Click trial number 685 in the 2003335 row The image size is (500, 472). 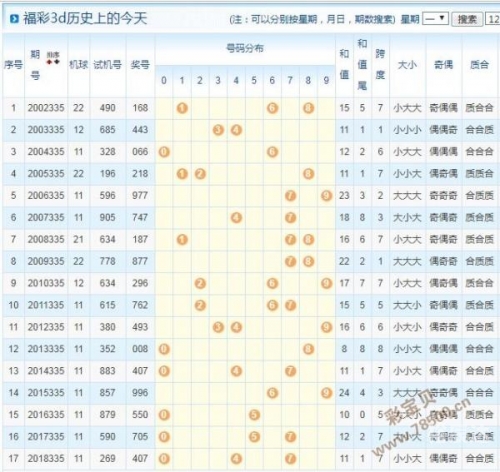[107, 130]
